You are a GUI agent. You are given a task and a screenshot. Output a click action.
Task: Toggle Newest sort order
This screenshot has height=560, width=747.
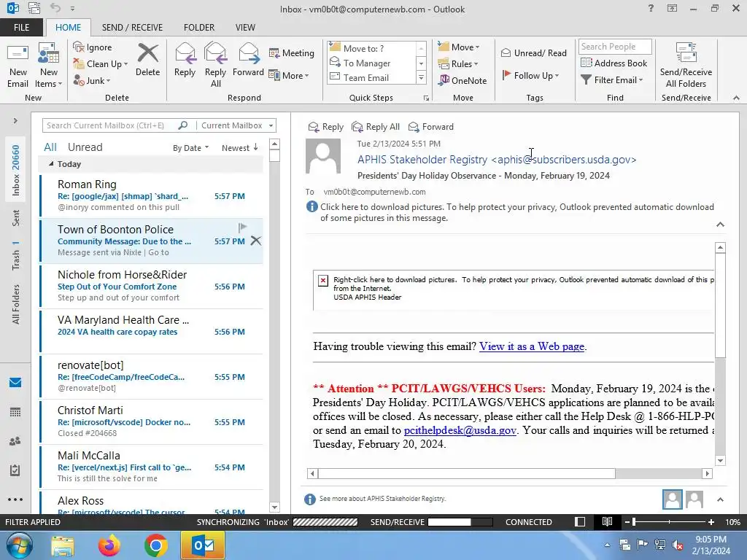(240, 148)
